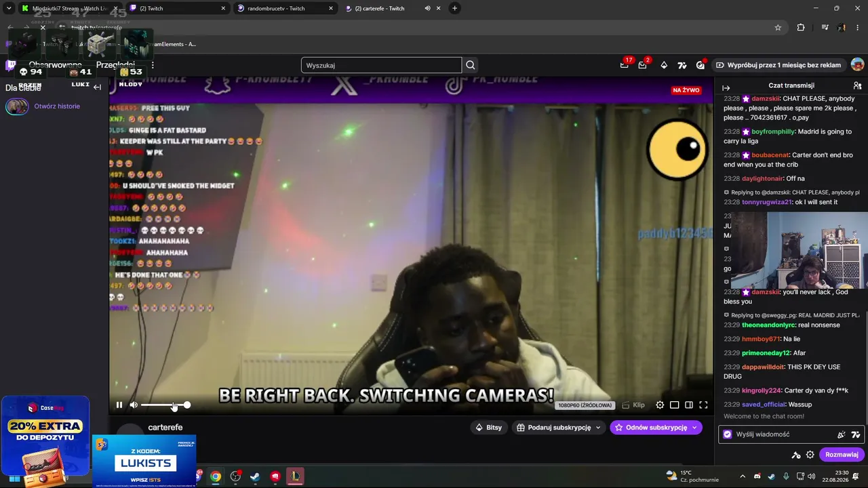
Task: Adjust the player volume slider
Action: tap(165, 405)
